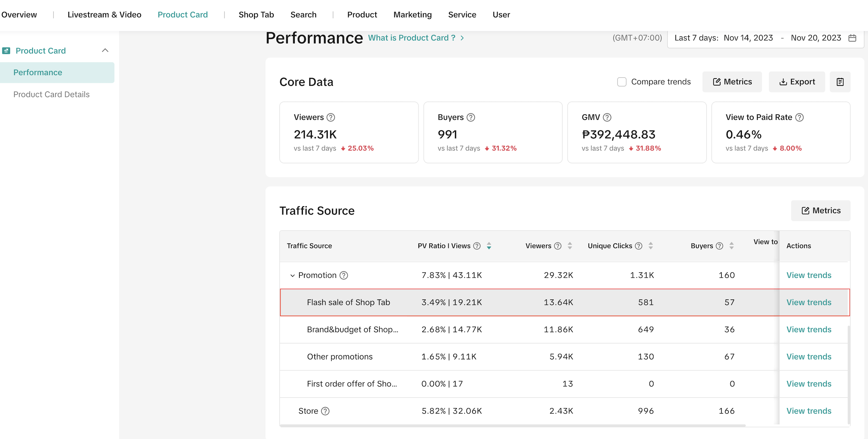Toggle sort on Viewers column arrows
Viewport: 868px width, 439px height.
570,246
